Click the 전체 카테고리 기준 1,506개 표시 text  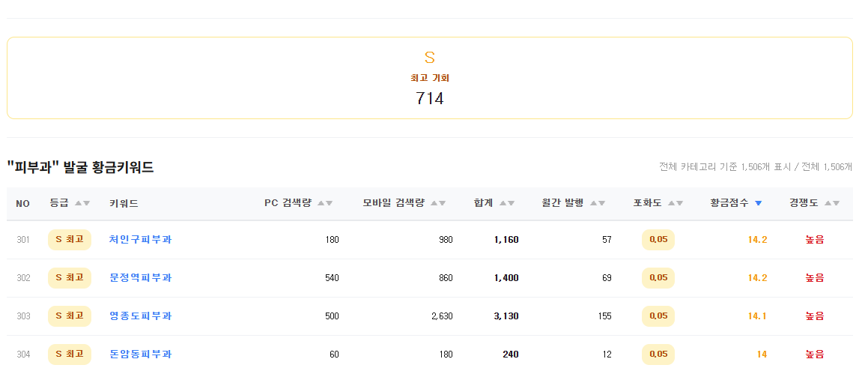pos(725,166)
